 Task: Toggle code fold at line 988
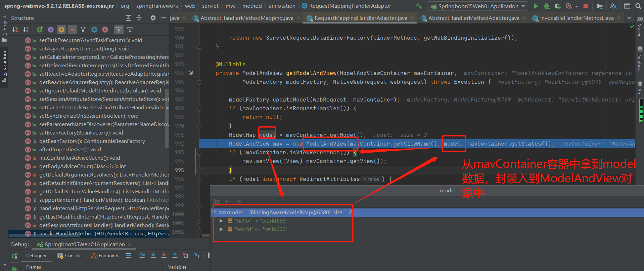[x=199, y=109]
